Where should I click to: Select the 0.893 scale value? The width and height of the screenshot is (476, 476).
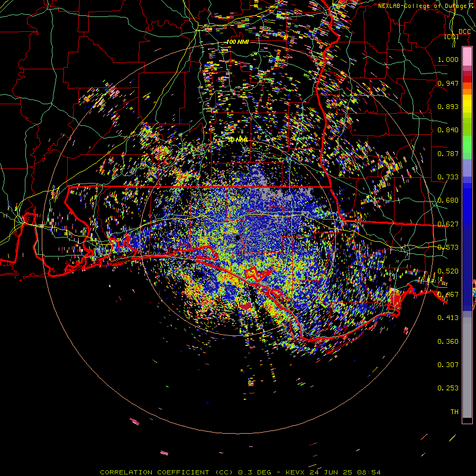(x=448, y=106)
